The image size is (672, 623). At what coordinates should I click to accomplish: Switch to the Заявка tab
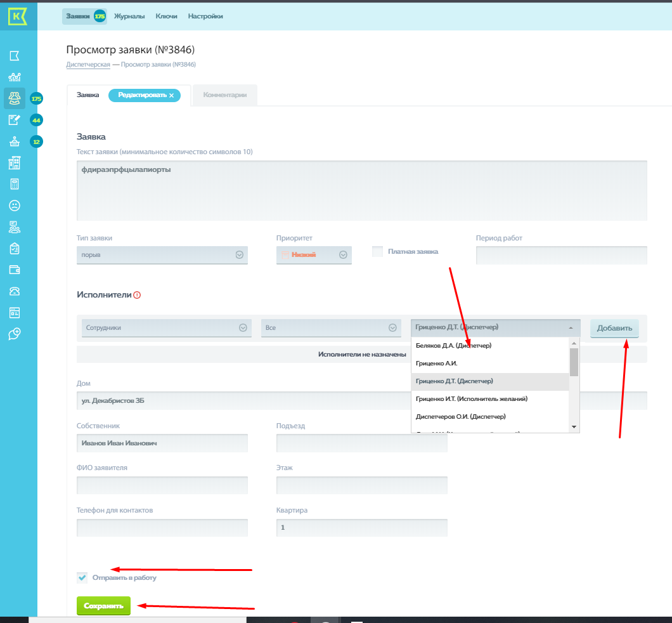88,95
